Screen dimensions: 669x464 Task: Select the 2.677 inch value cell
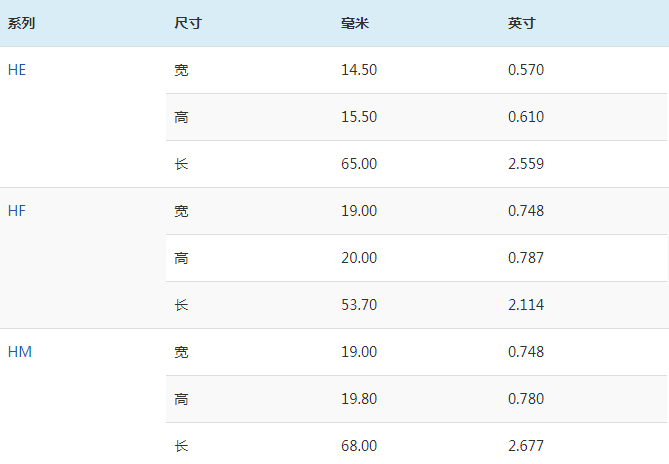[x=526, y=446]
